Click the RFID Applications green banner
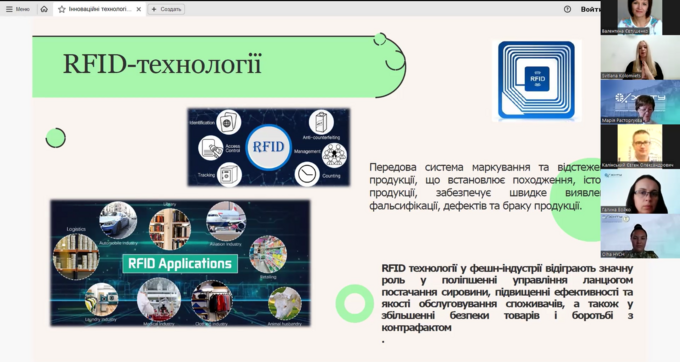The height and width of the screenshot is (362, 680). pos(180,264)
